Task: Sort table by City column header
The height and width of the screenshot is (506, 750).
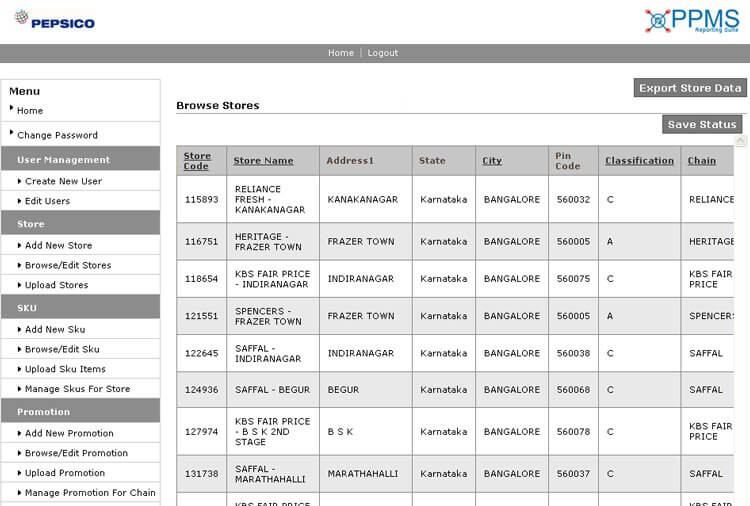Action: [492, 160]
